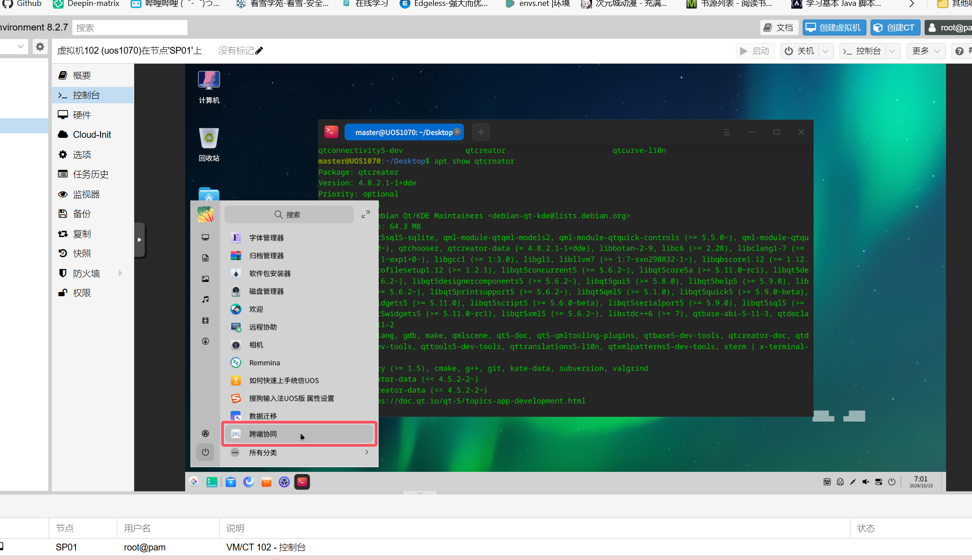Click the 关机 button
Viewport: 972px width, 560px height.
[x=800, y=51]
